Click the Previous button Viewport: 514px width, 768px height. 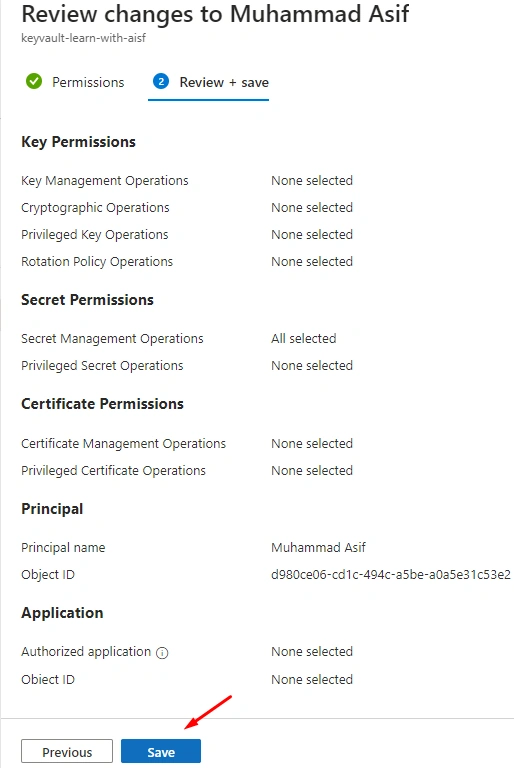[67, 751]
